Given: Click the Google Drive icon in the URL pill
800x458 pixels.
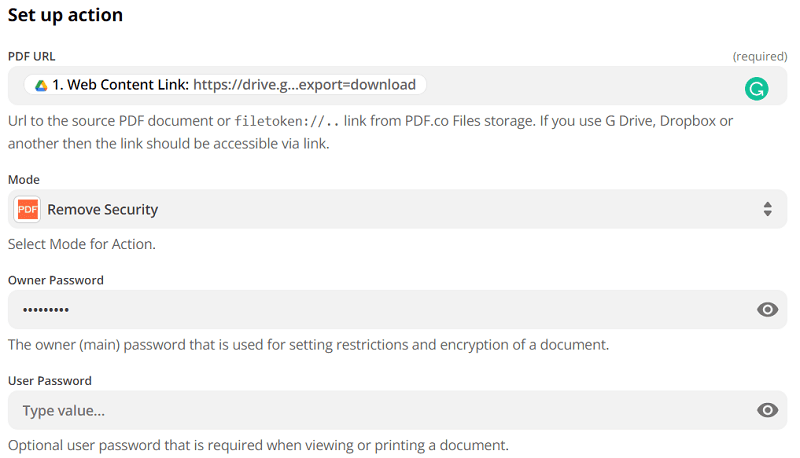Looking at the screenshot, I should 41,85.
